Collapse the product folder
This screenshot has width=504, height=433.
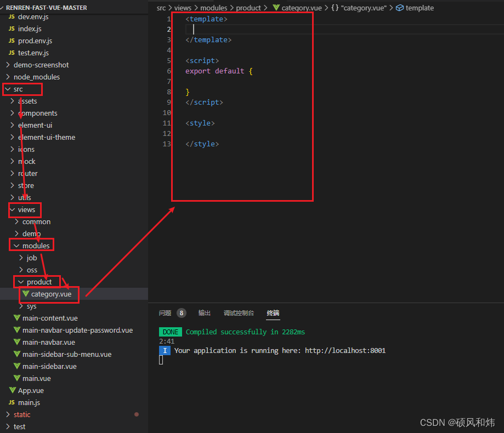click(21, 282)
